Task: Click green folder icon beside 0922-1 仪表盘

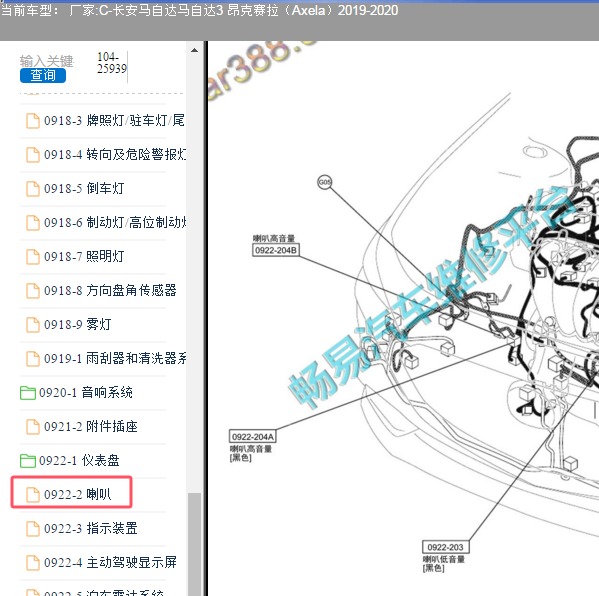Action: pyautogui.click(x=28, y=461)
